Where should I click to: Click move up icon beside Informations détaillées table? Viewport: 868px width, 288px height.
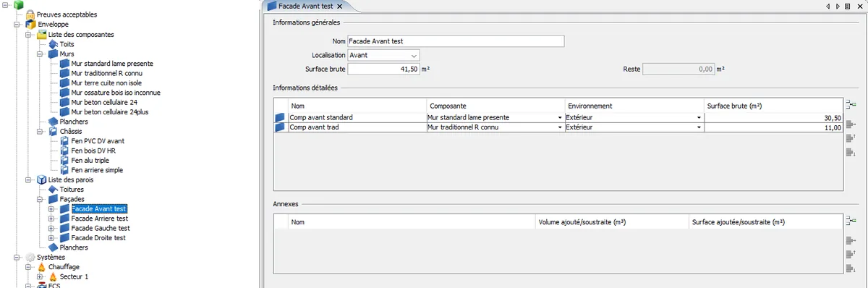click(851, 137)
